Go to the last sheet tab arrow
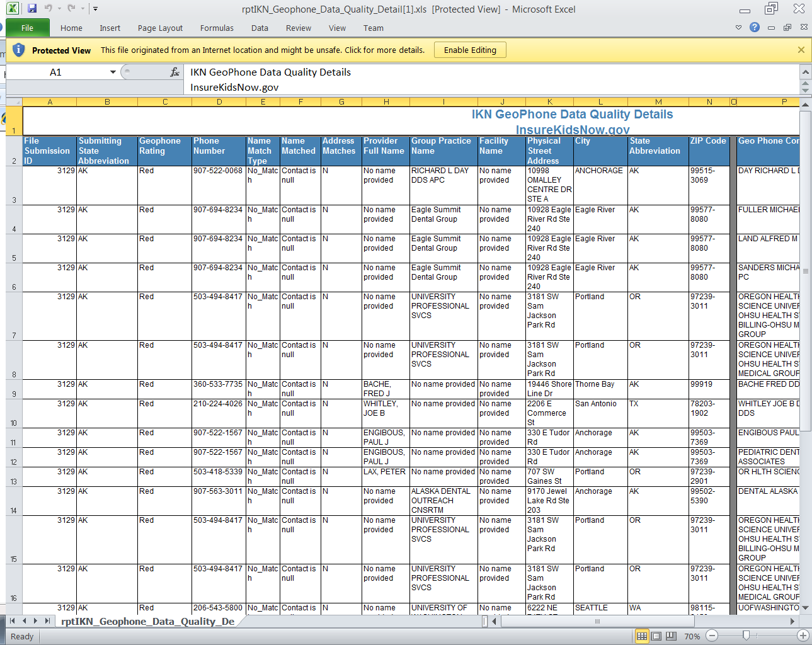812x645 pixels. coord(48,621)
